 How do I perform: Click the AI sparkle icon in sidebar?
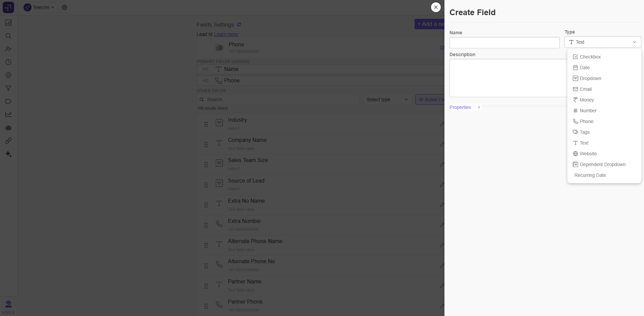tap(8, 154)
